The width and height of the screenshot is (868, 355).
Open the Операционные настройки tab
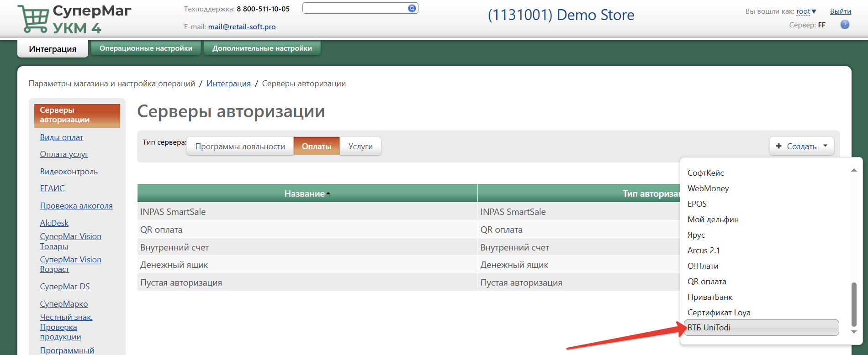[146, 48]
